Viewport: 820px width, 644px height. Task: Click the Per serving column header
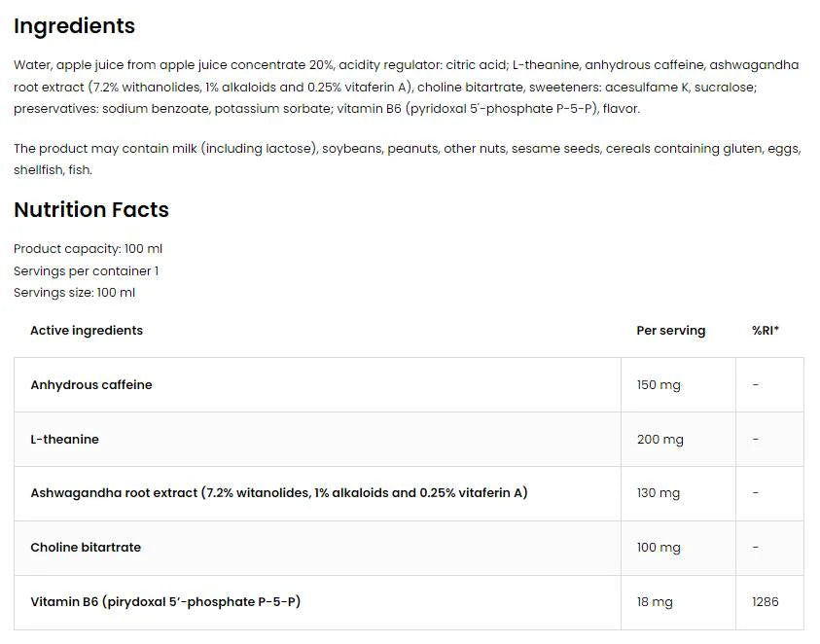point(671,331)
